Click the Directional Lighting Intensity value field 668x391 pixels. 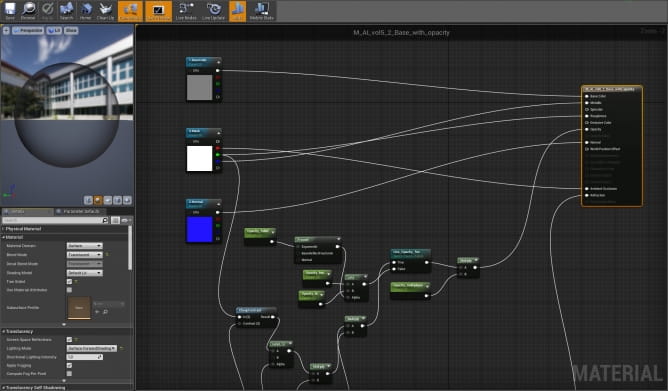pyautogui.click(x=84, y=357)
